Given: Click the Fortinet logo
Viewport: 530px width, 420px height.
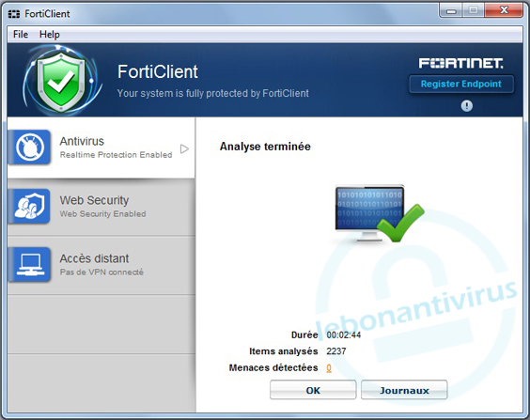Looking at the screenshot, I should (x=461, y=63).
